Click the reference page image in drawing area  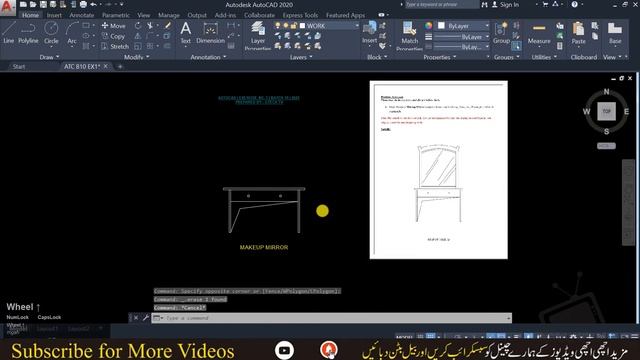coord(438,169)
